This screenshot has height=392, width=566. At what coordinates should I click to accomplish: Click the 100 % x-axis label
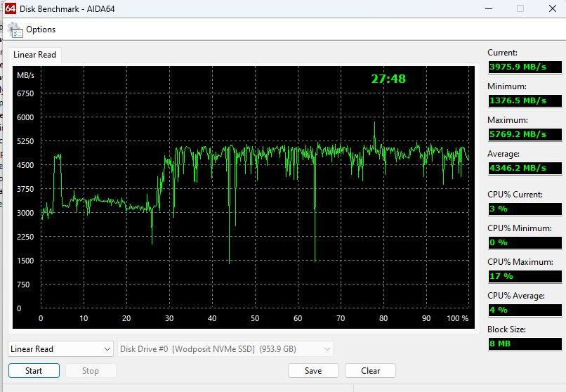[457, 318]
